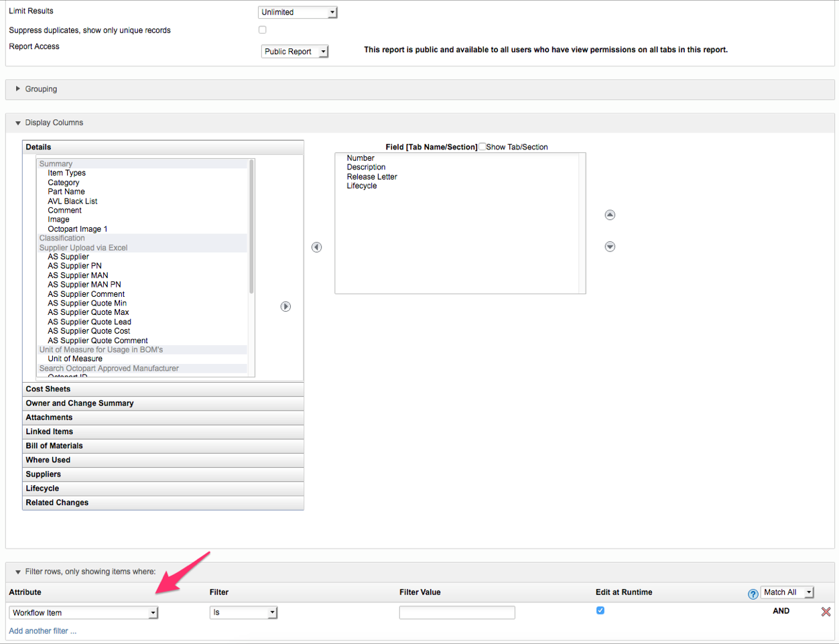Open the Workflow Item attribute dropdown

click(x=83, y=612)
